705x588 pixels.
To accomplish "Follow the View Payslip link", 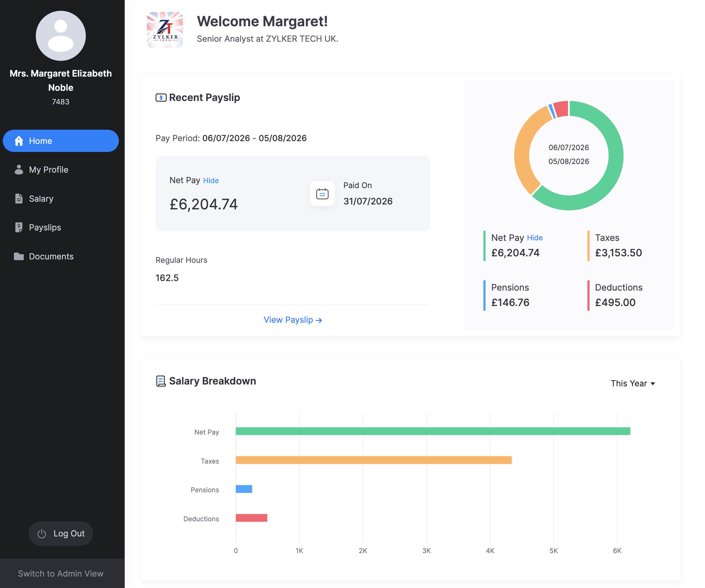I will click(293, 320).
